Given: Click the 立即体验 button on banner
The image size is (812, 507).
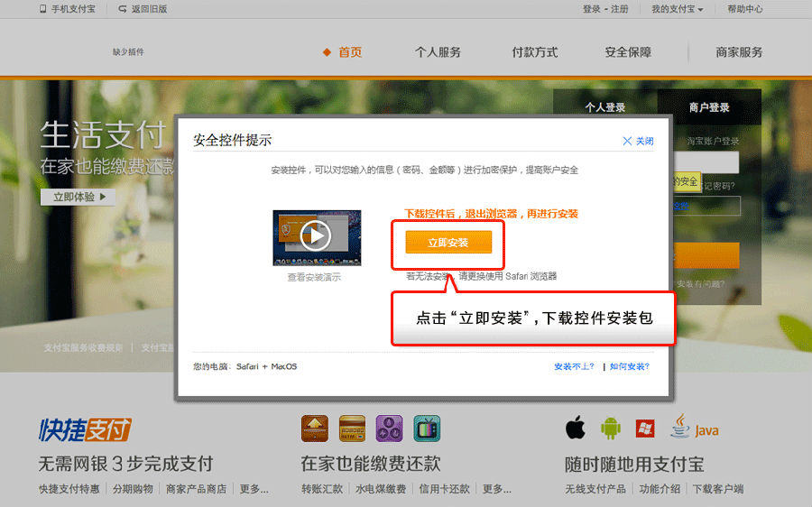Looking at the screenshot, I should pyautogui.click(x=78, y=197).
